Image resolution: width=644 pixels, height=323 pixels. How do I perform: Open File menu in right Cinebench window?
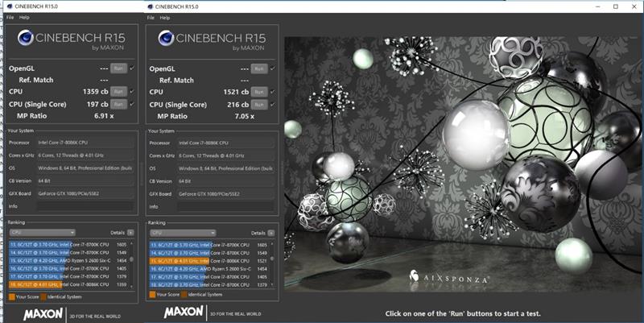click(151, 18)
